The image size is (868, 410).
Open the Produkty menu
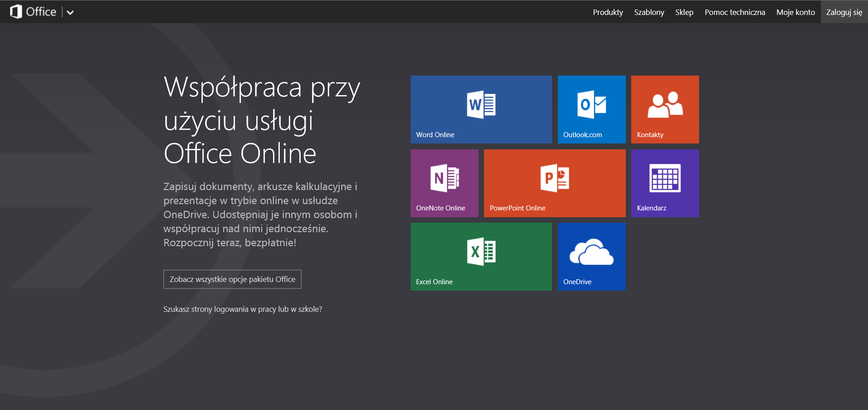[608, 12]
